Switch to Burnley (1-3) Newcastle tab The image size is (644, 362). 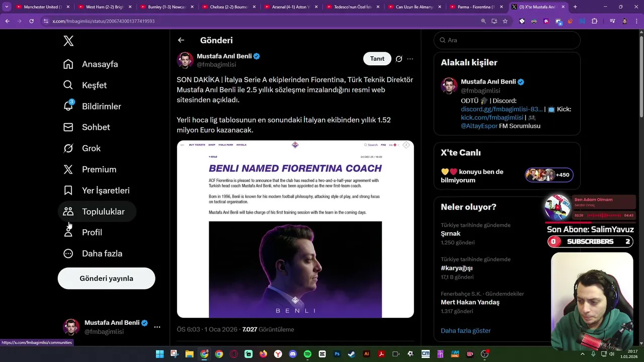(167, 7)
